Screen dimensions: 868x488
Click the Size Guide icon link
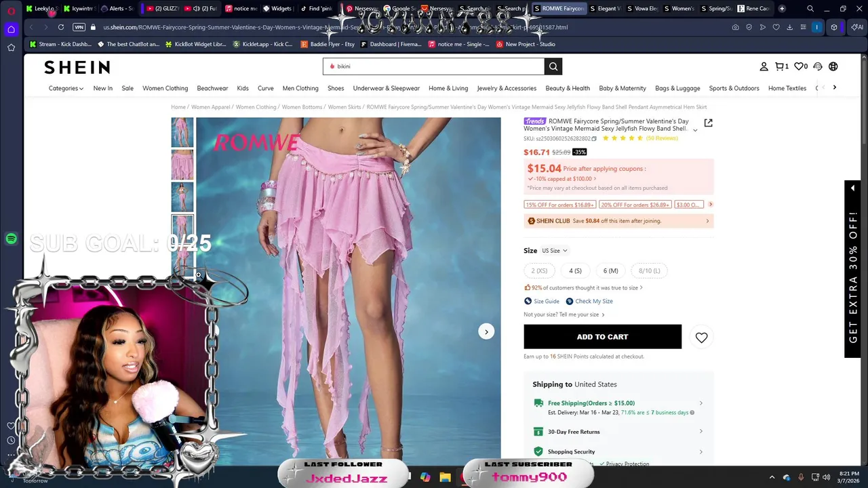pos(542,301)
